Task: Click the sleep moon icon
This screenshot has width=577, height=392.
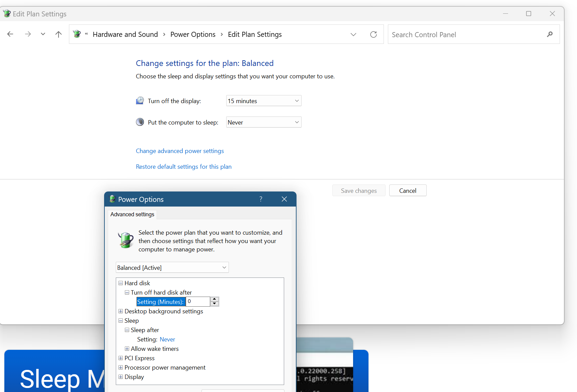Action: click(140, 122)
